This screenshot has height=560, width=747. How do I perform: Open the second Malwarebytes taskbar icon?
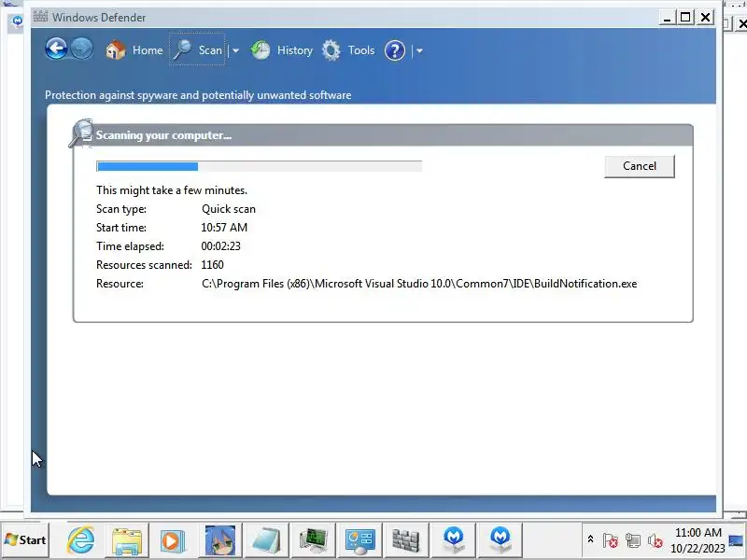click(500, 540)
